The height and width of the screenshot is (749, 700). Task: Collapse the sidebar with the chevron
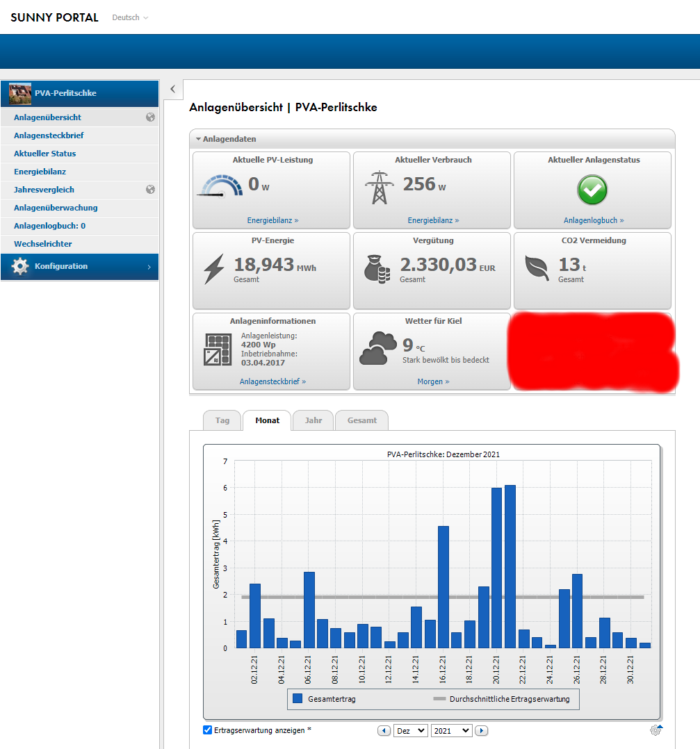(173, 89)
